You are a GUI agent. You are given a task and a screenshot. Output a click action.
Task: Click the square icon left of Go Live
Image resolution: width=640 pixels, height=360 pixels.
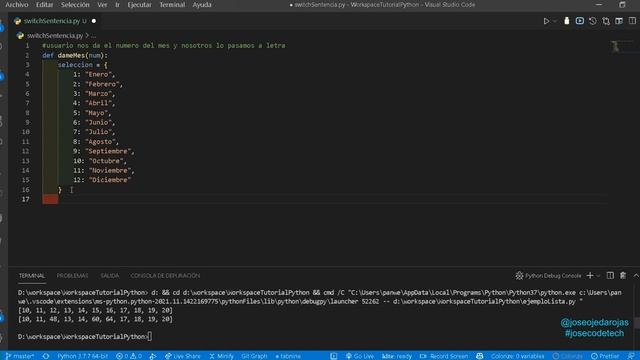[333, 356]
